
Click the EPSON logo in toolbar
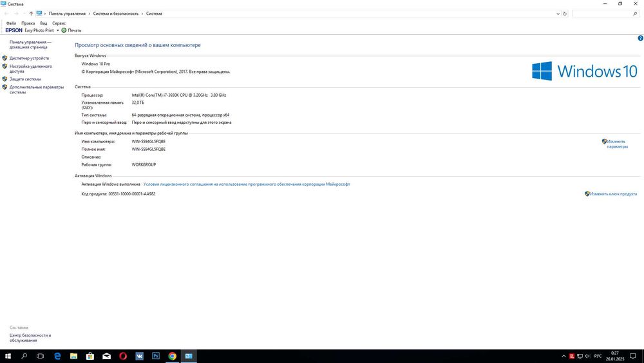[14, 30]
